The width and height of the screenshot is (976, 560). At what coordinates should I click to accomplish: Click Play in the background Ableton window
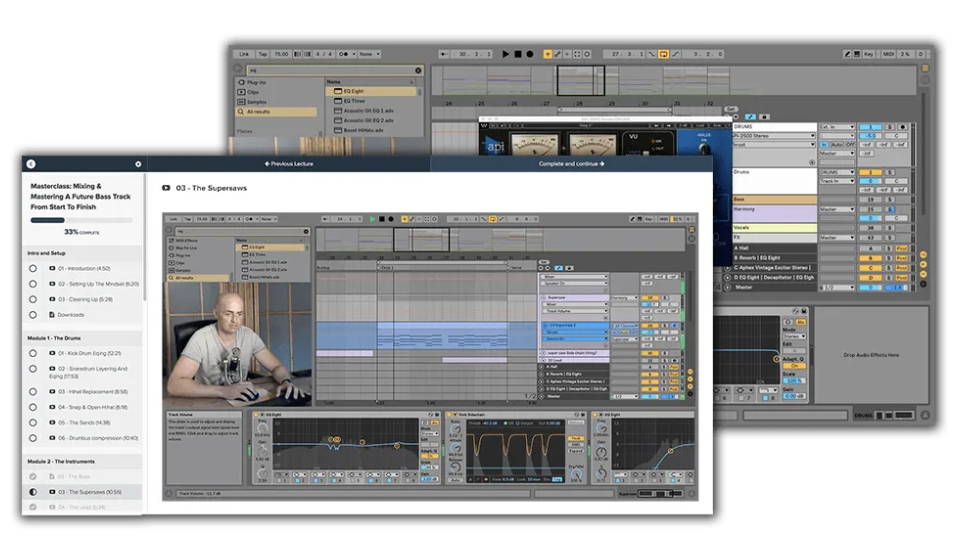pyautogui.click(x=505, y=54)
